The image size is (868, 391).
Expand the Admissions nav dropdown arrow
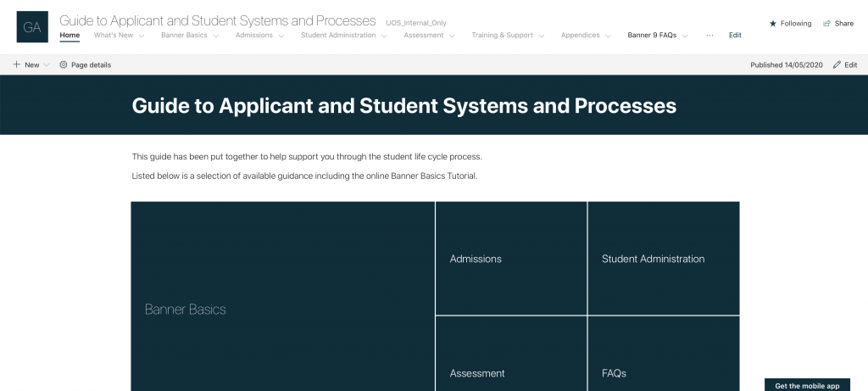click(281, 36)
